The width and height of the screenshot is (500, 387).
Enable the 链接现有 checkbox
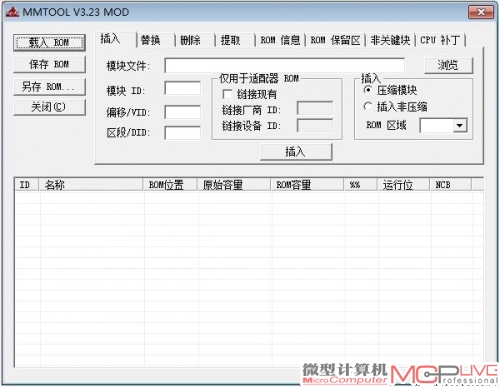(x=227, y=94)
